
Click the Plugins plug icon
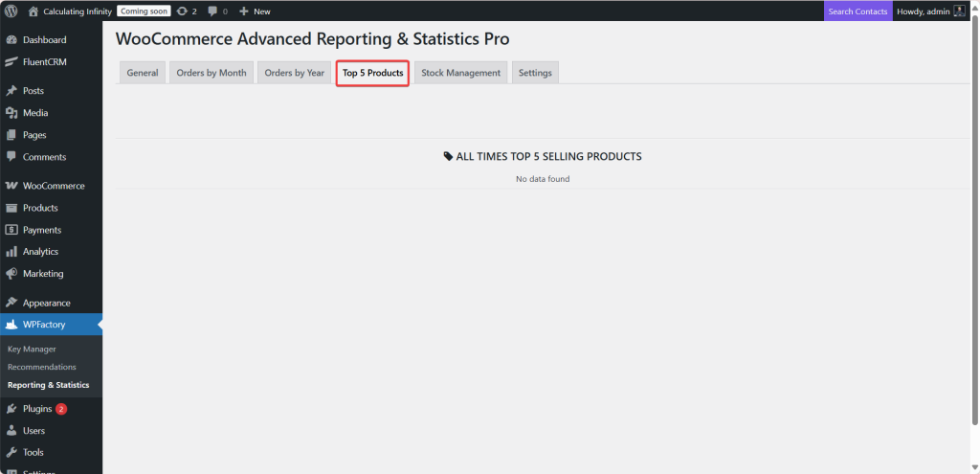pos(11,409)
